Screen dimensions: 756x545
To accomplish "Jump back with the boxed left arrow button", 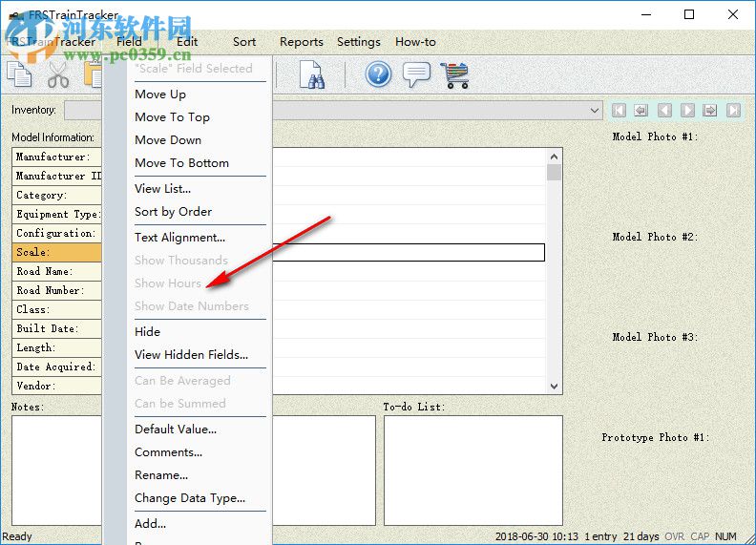I will pos(640,111).
